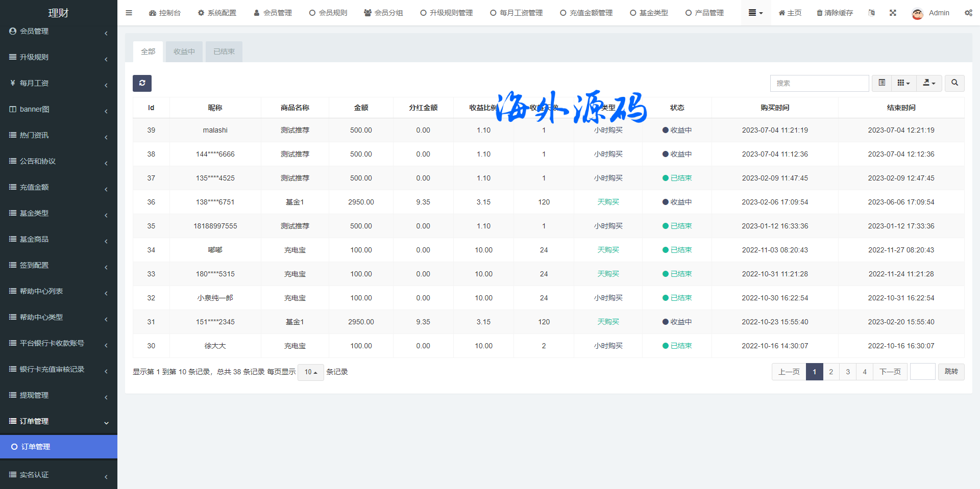This screenshot has width=980, height=489.
Task: Click the 跳转 jump button
Action: 951,372
